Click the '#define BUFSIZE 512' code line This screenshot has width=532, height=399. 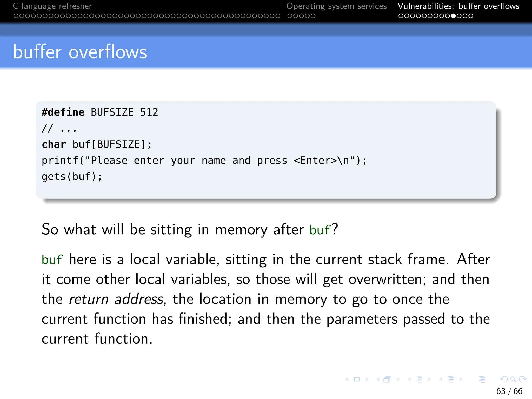coord(100,112)
